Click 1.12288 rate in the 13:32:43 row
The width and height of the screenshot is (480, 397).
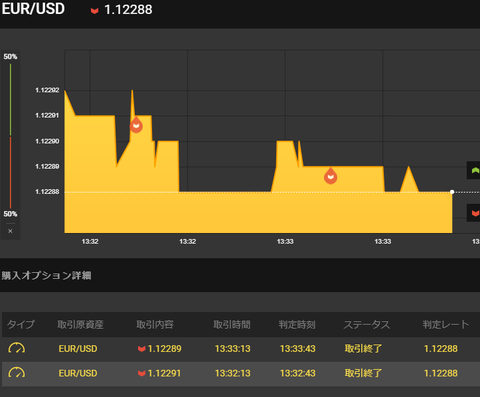tap(441, 373)
